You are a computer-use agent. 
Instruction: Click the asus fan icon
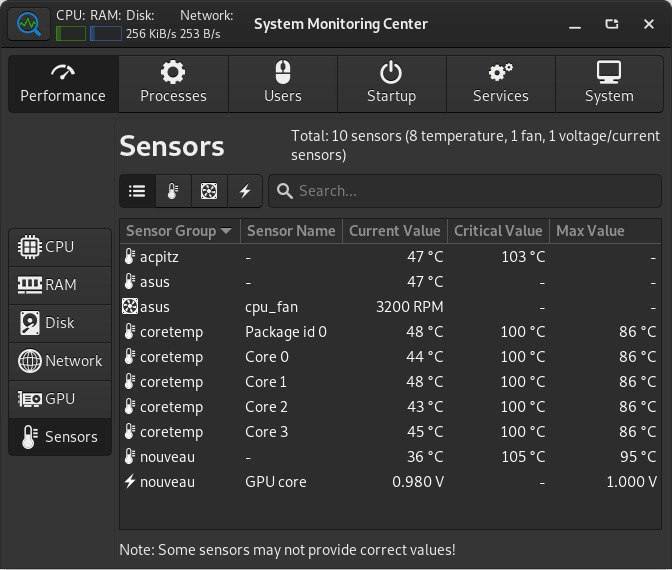pos(130,306)
